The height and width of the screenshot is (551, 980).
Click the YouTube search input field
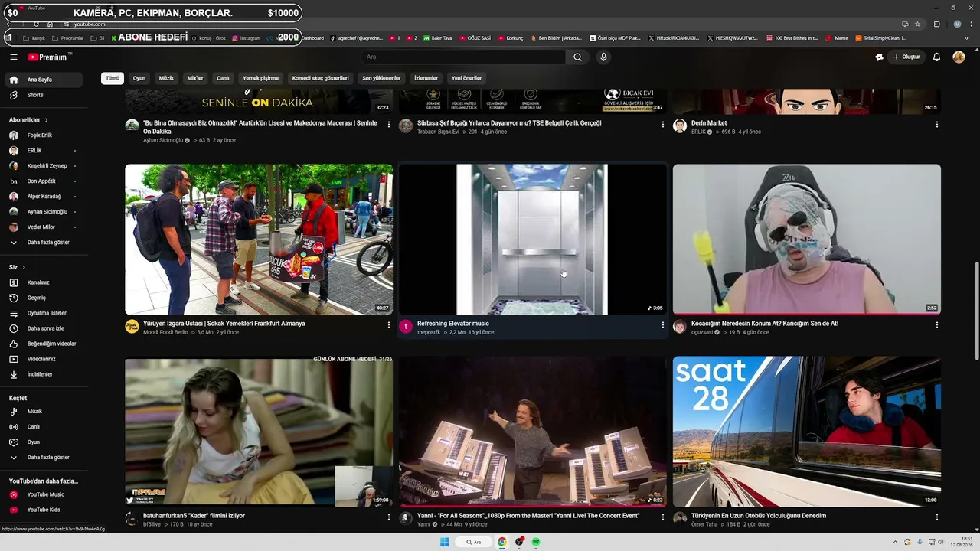point(463,57)
